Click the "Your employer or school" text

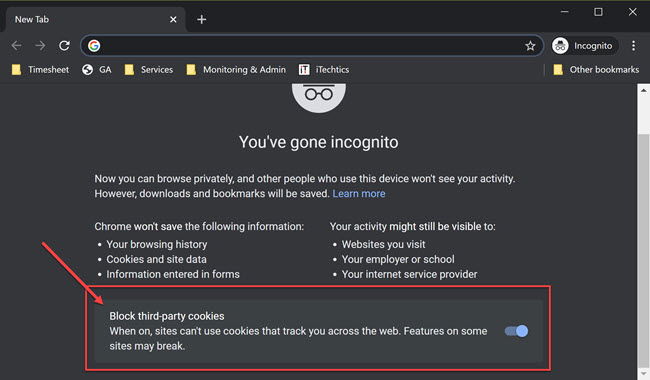398,259
